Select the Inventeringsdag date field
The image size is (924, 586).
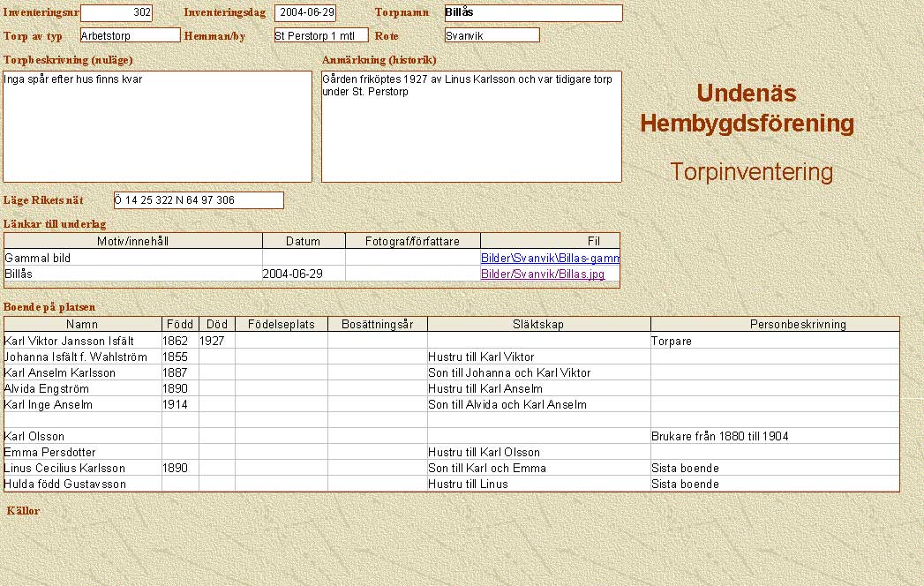pos(305,13)
